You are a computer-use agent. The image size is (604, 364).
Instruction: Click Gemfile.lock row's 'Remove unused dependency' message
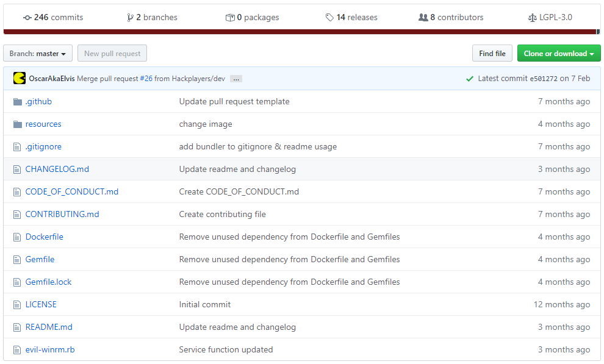coord(289,282)
